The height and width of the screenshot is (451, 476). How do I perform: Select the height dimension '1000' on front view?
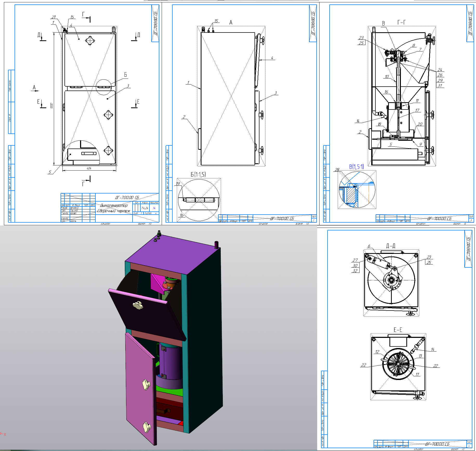point(51,106)
